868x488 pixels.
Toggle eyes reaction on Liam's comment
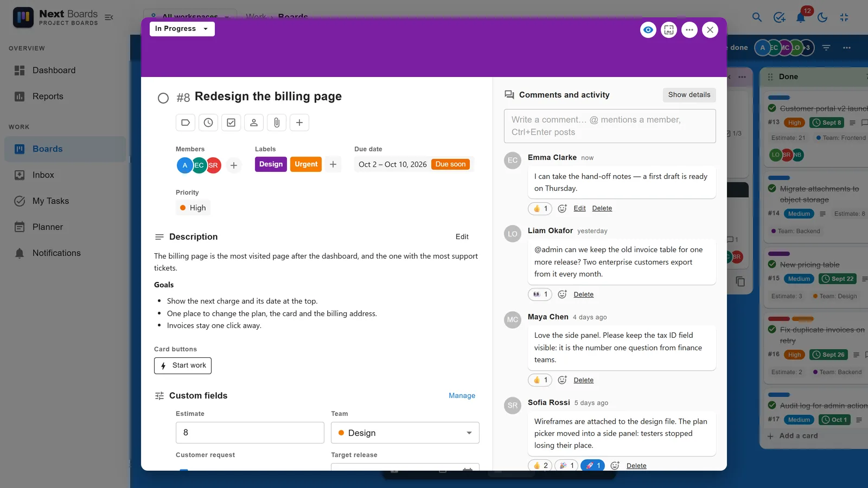tap(540, 294)
